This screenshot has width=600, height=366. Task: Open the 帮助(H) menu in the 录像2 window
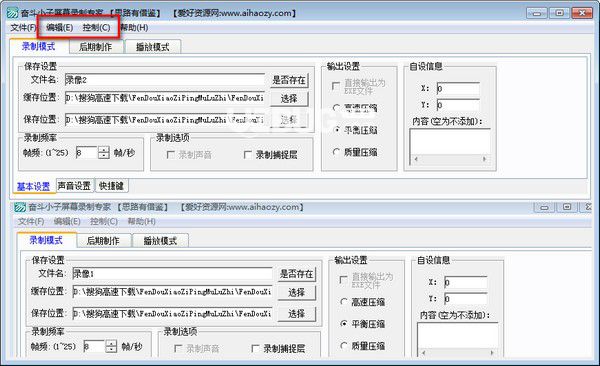pyautogui.click(x=134, y=28)
